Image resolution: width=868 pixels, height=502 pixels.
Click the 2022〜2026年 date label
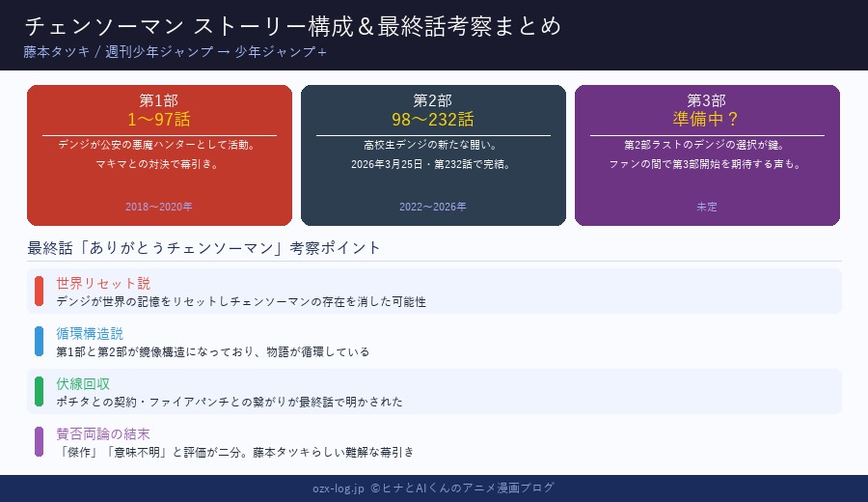pyautogui.click(x=433, y=207)
